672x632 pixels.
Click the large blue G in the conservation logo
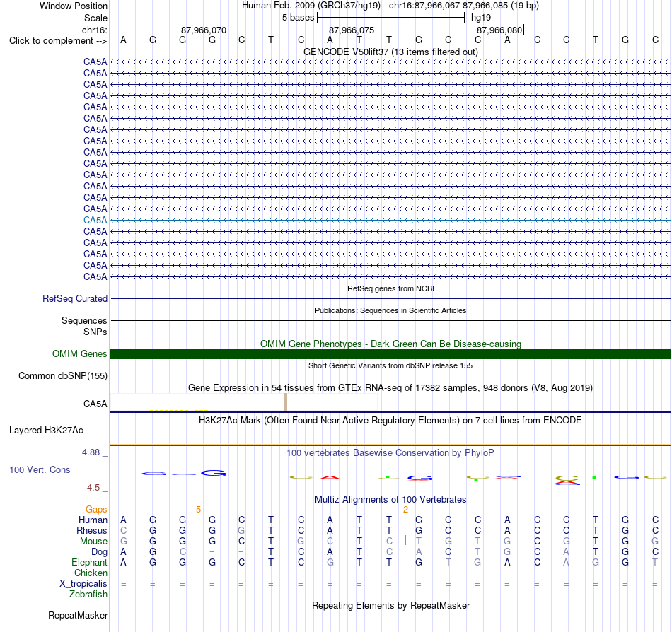(214, 473)
